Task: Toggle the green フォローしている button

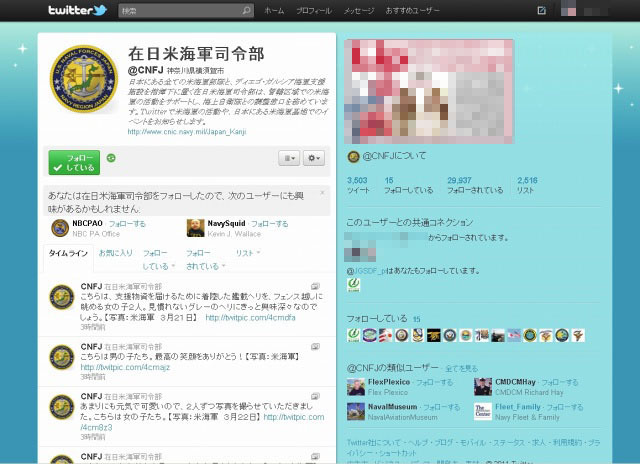Action: coord(74,162)
